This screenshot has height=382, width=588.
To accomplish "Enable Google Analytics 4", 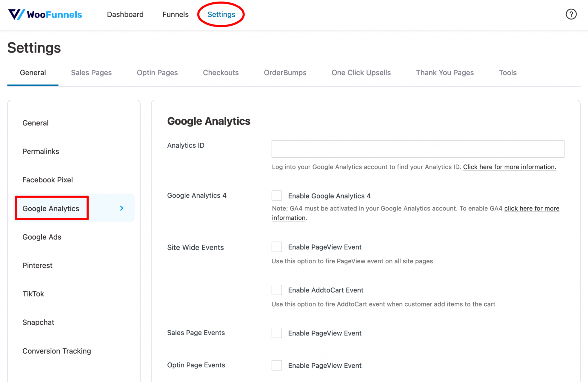I will [x=276, y=196].
